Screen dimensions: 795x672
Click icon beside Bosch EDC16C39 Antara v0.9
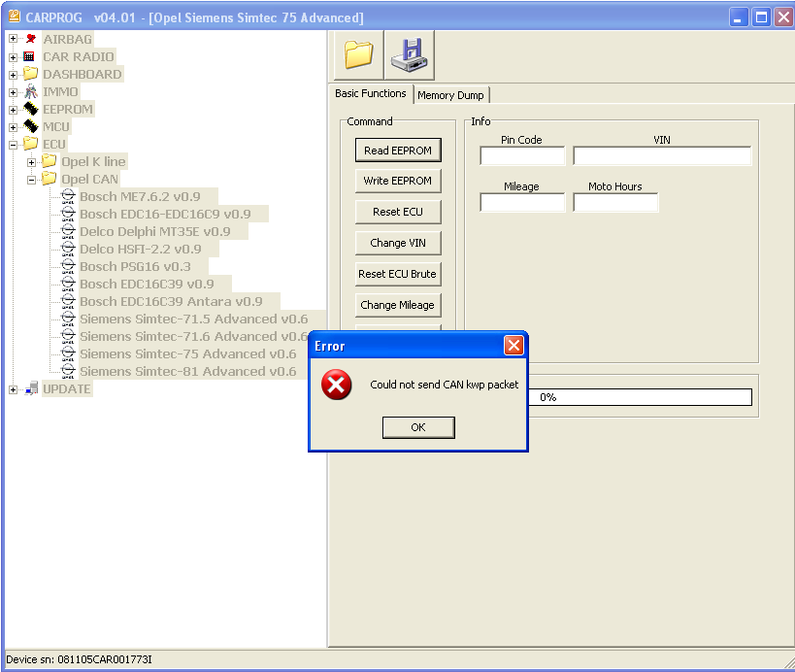(68, 301)
